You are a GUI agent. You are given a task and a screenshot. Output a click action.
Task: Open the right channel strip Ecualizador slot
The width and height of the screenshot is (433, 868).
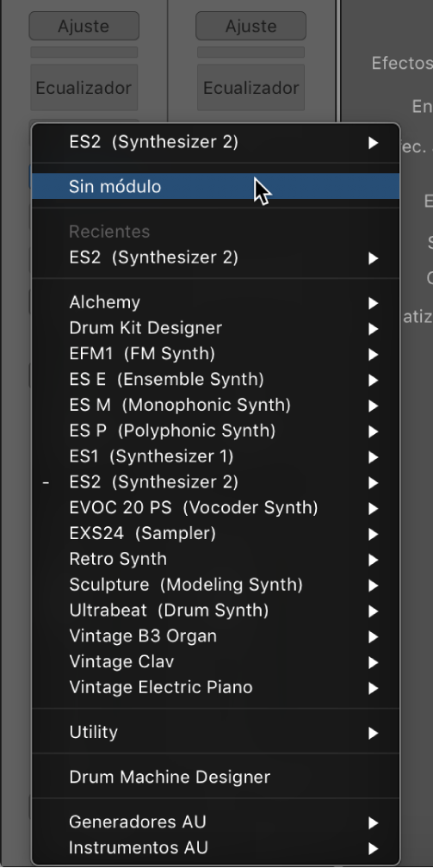click(x=251, y=88)
